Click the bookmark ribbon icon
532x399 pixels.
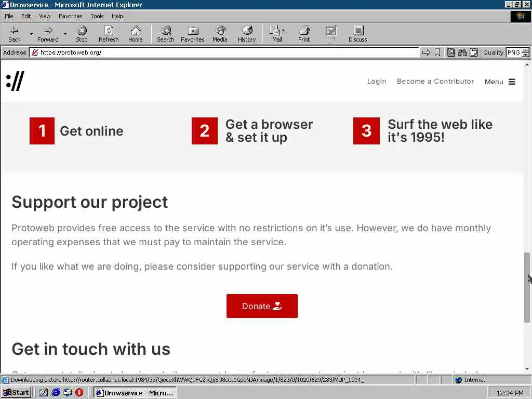pyautogui.click(x=437, y=52)
